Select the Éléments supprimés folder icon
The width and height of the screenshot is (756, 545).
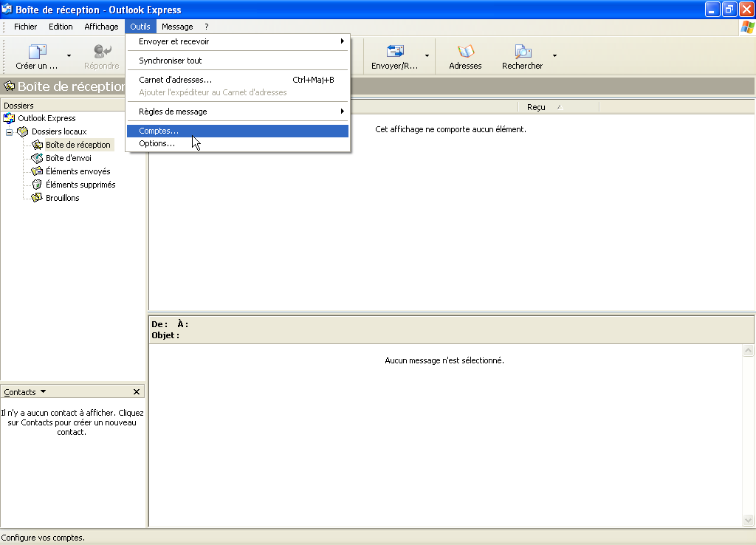(37, 184)
